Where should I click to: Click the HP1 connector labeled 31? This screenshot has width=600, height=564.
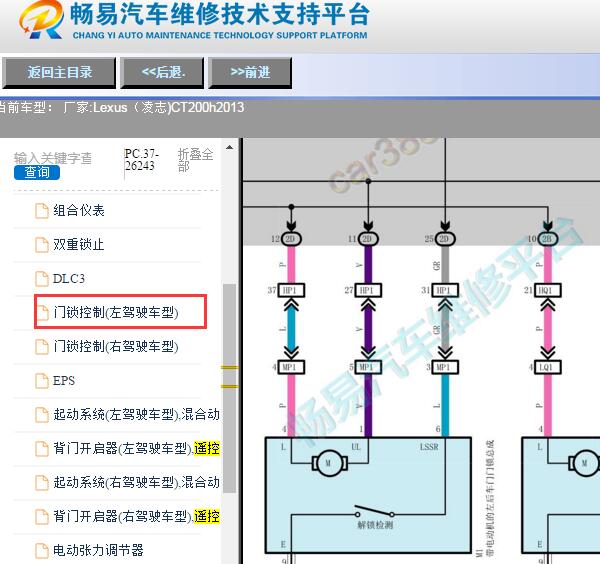pyautogui.click(x=445, y=290)
